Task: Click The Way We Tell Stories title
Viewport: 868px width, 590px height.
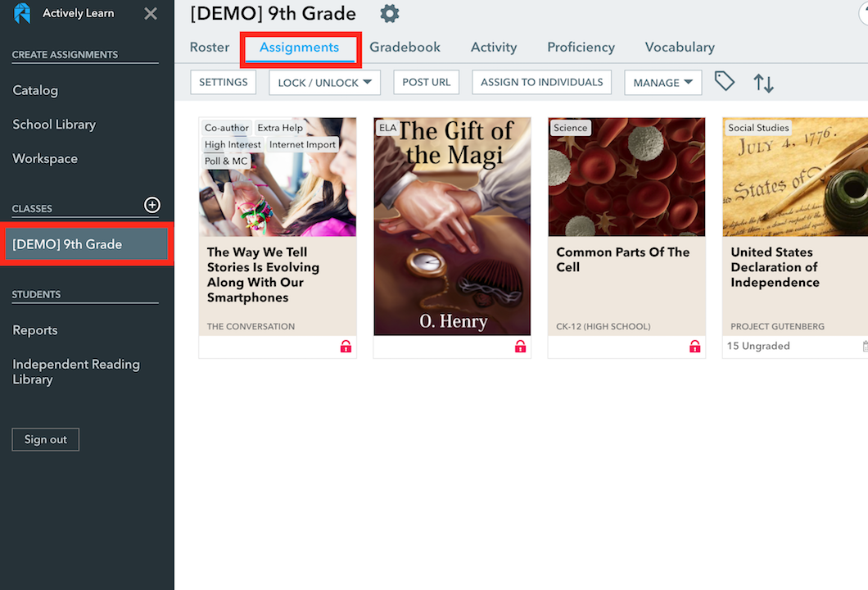Action: click(263, 275)
